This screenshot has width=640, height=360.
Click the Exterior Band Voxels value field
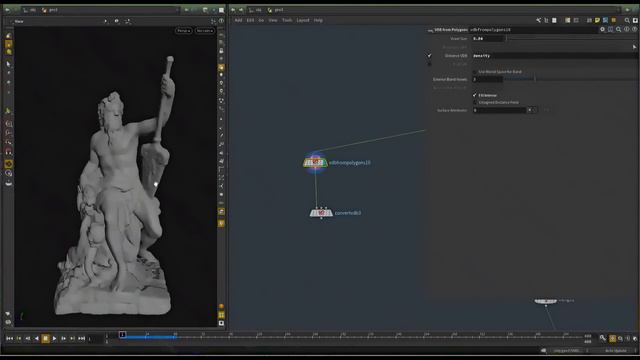(487, 79)
